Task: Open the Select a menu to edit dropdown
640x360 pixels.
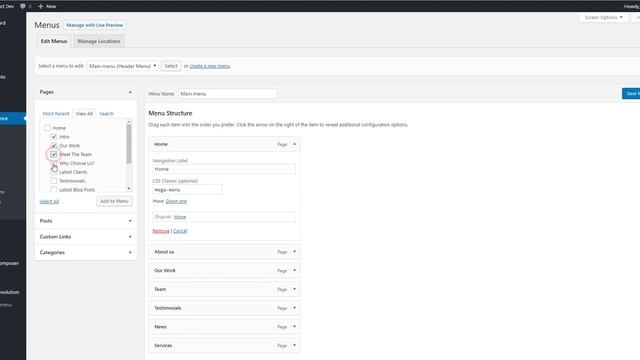Action: click(122, 66)
